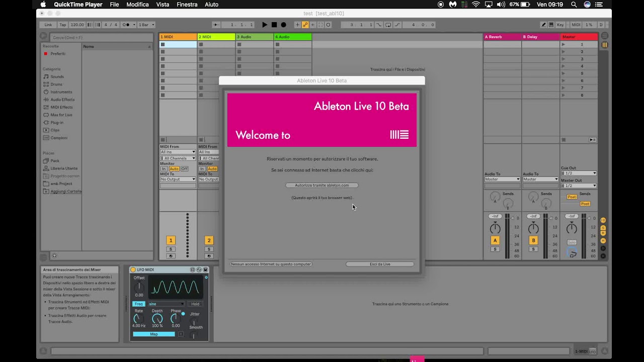Click the Link toggle button

(x=48, y=25)
